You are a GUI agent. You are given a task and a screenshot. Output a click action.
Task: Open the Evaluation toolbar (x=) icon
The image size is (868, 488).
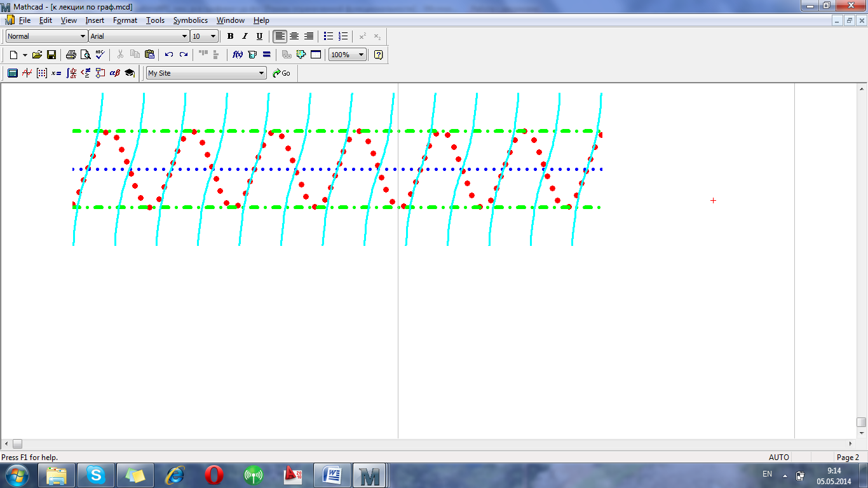point(56,73)
